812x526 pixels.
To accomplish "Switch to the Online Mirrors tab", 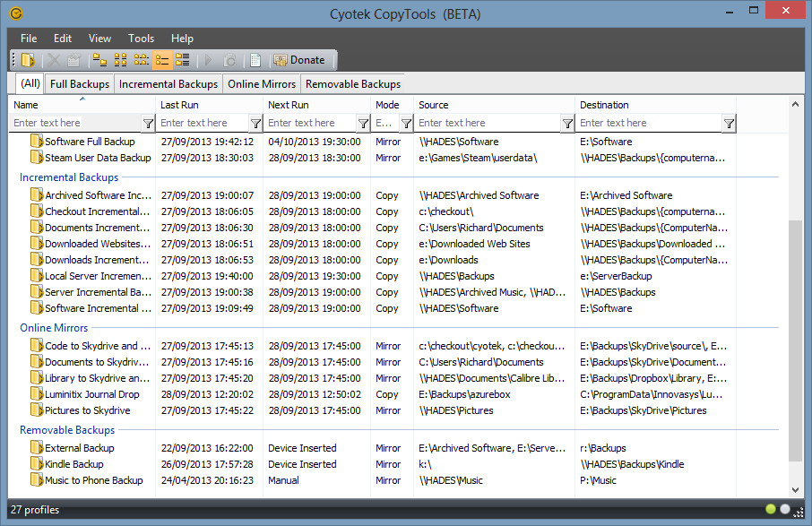I will (262, 84).
